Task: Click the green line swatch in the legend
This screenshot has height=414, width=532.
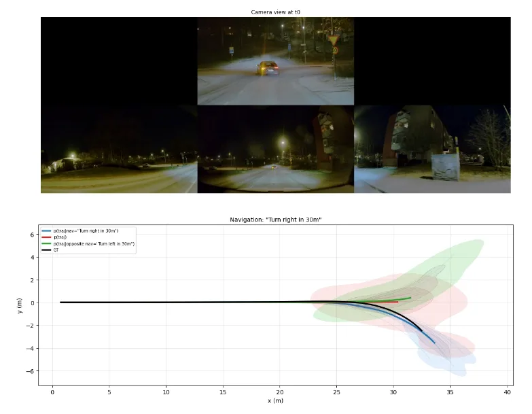Action: point(46,243)
